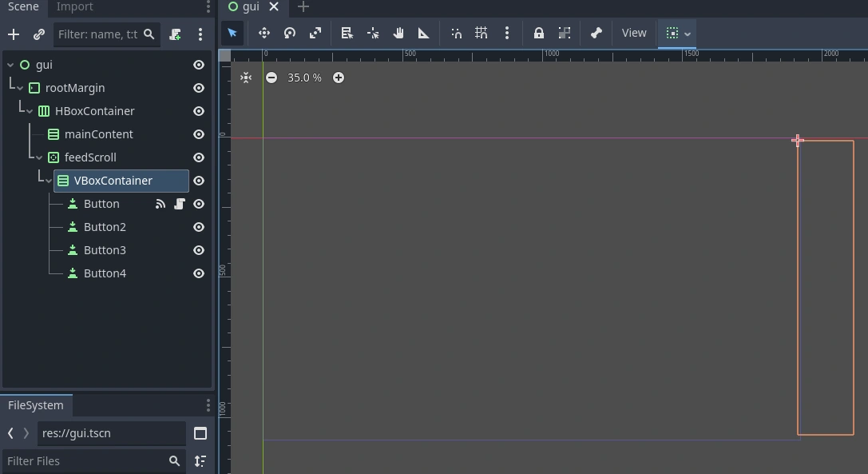Click the node filter search field
Screen dimensions: 868x474
[x=98, y=34]
